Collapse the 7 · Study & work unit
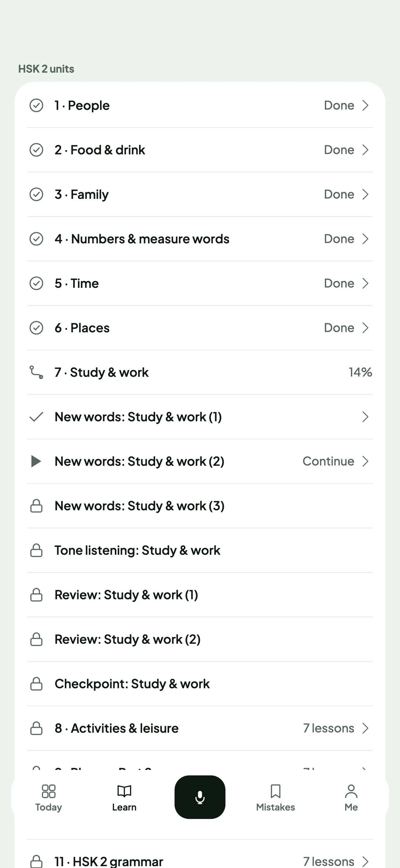400x868 pixels. [200, 372]
